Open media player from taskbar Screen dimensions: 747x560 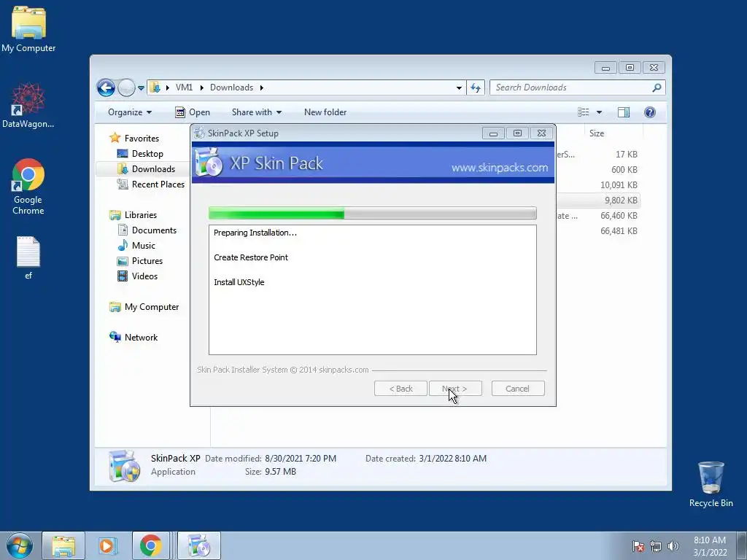click(107, 545)
